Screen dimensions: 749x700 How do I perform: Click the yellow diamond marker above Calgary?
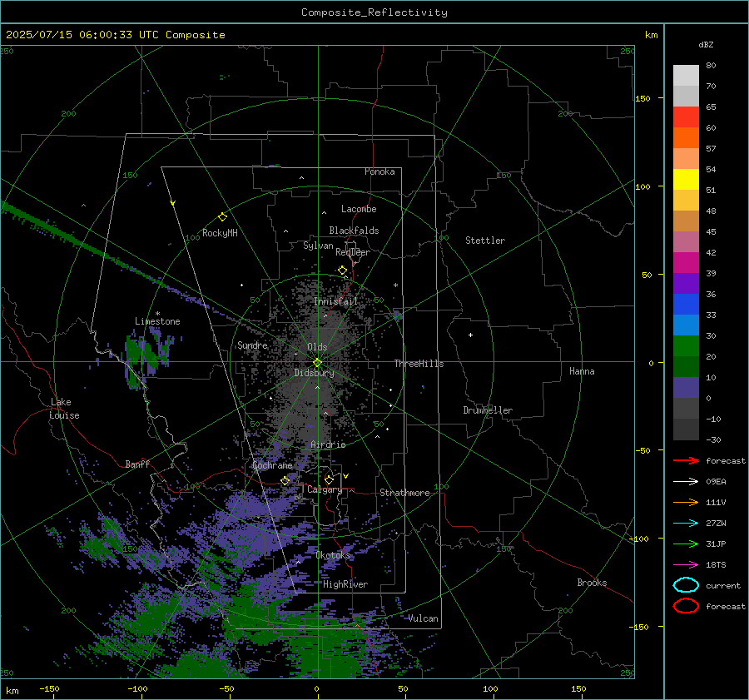(x=329, y=479)
